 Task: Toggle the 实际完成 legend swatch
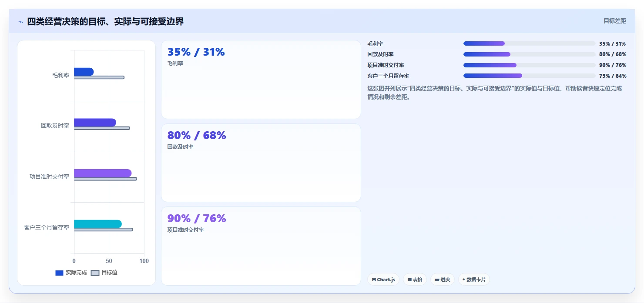(59, 273)
